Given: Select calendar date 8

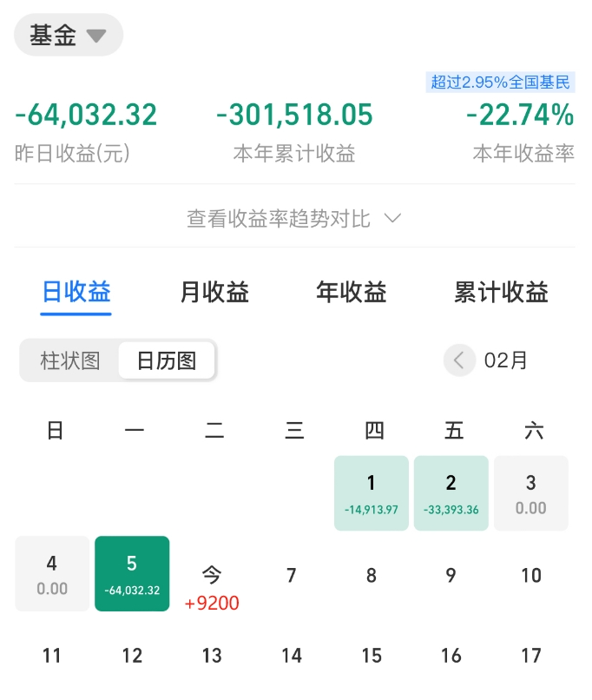Looking at the screenshot, I should 372,576.
